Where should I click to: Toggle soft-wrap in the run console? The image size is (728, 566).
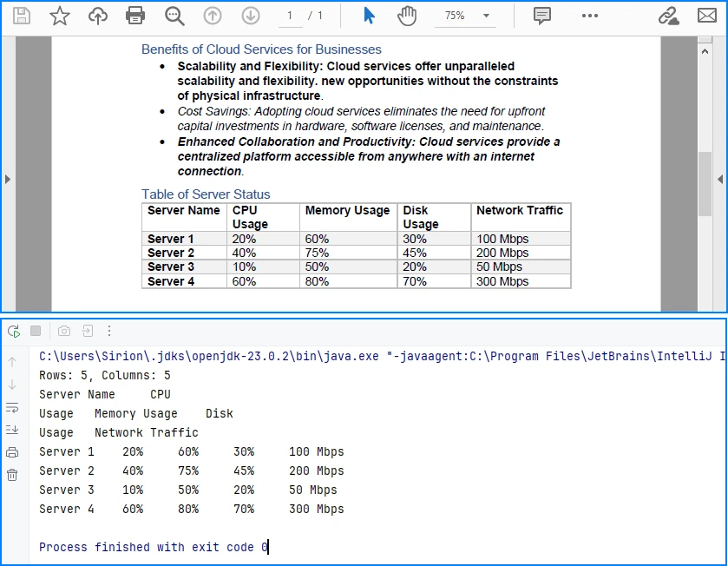point(12,407)
